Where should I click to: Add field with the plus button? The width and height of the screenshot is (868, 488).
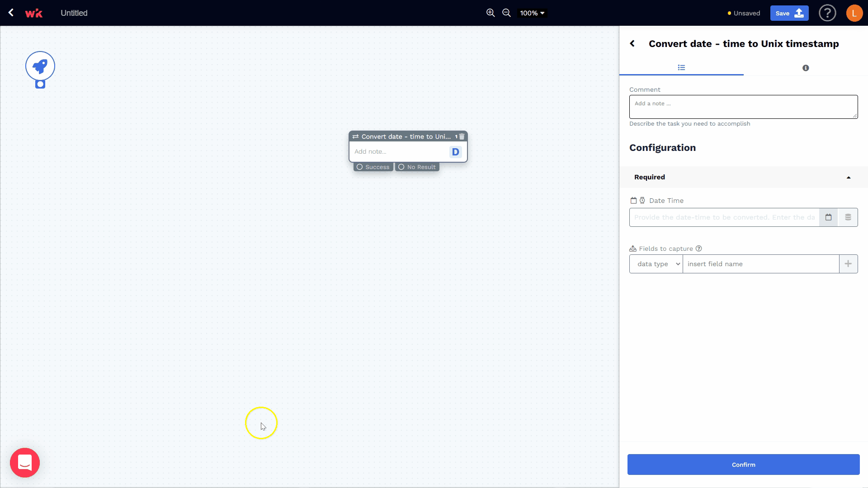click(849, 264)
